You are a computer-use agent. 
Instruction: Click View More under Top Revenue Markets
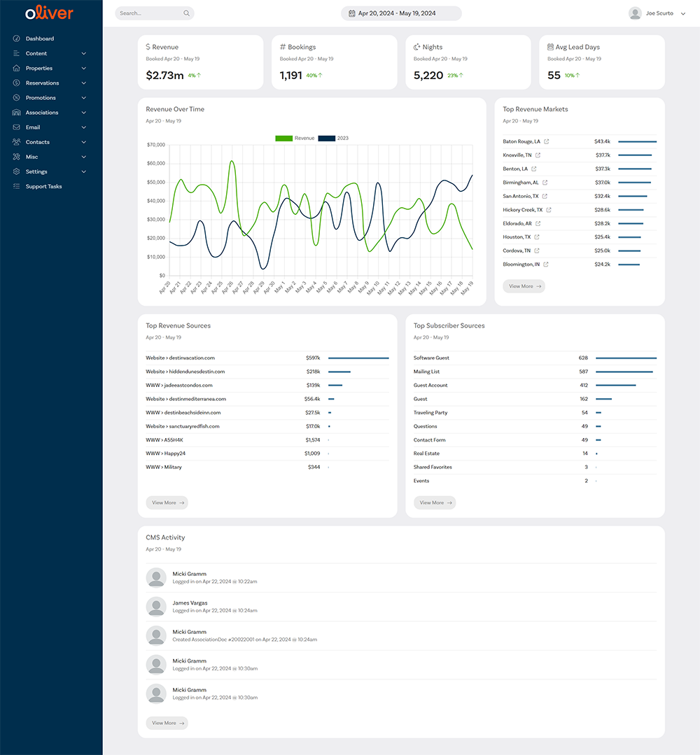tap(524, 286)
